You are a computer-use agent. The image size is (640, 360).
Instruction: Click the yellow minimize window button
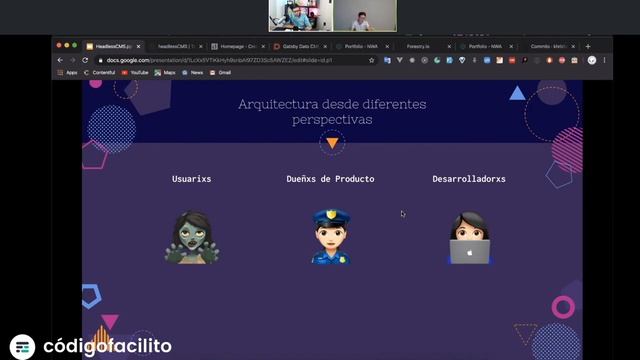point(67,45)
